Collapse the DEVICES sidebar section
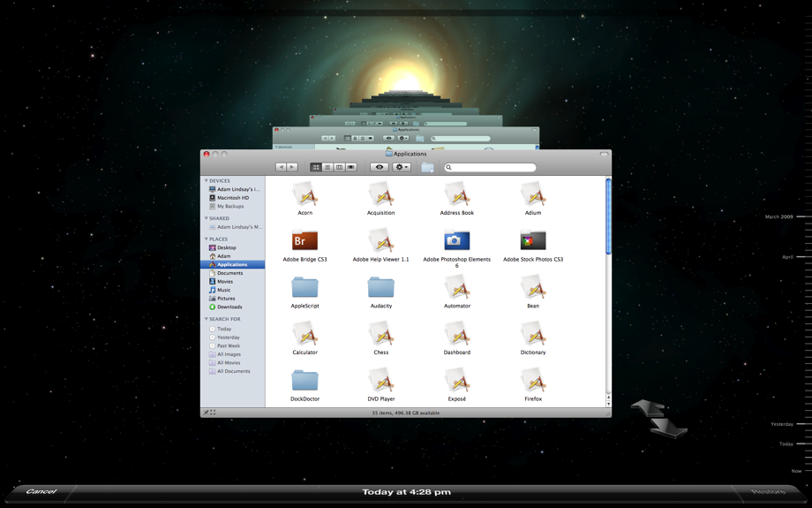The height and width of the screenshot is (508, 812). 207,181
